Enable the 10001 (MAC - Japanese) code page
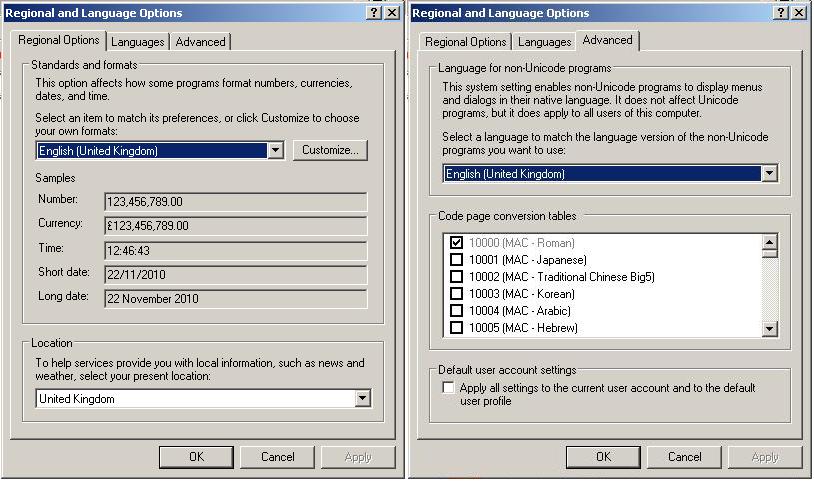The image size is (814, 481). coord(456,260)
